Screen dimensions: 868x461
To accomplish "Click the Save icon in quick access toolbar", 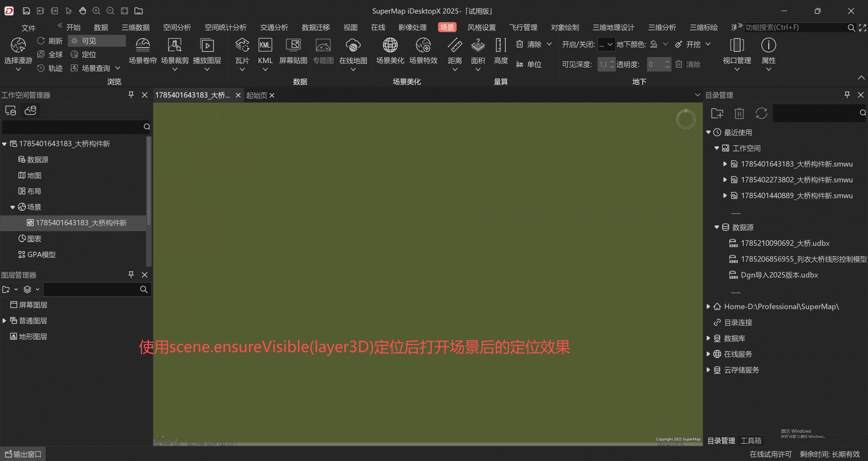I will tap(26, 11).
